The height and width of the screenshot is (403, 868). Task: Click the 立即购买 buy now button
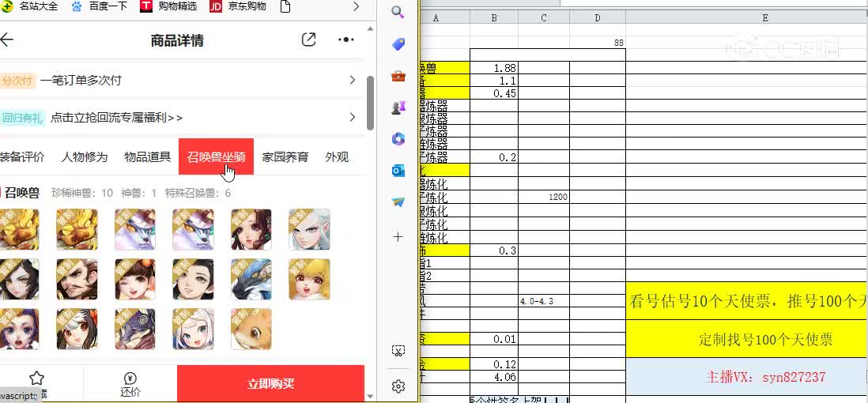coord(270,384)
